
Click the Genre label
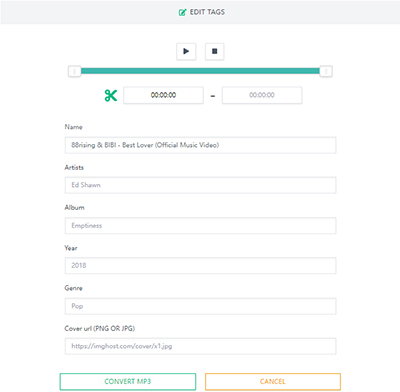(x=73, y=288)
